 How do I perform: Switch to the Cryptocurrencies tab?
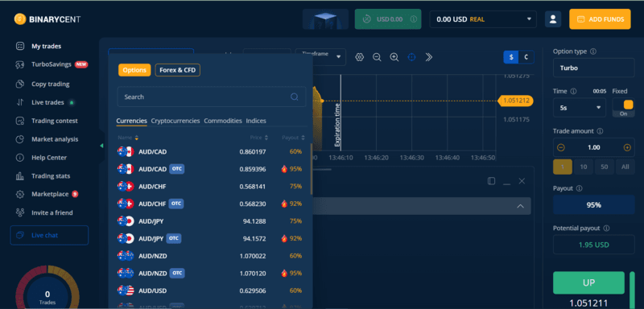[175, 121]
